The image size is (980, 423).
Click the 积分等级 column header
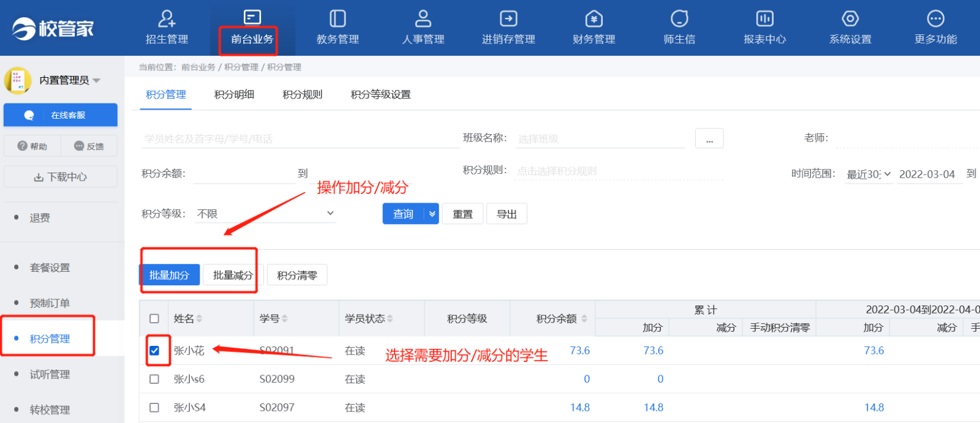coord(467,318)
